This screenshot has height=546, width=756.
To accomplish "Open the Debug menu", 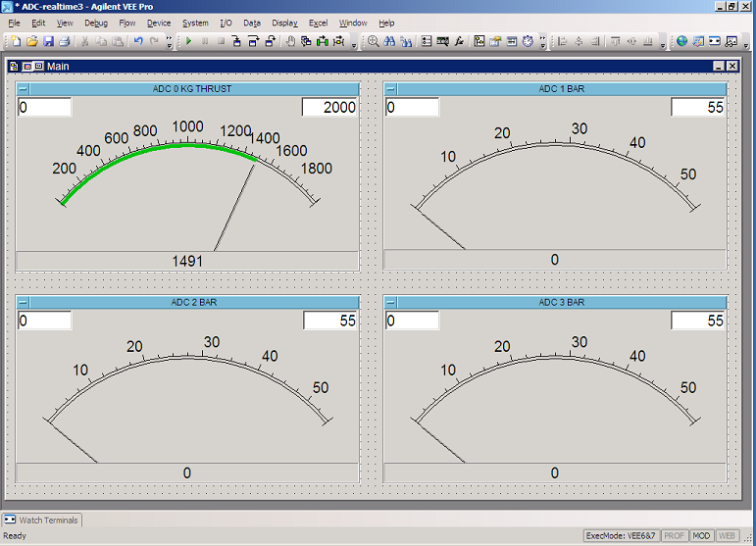I will [96, 23].
